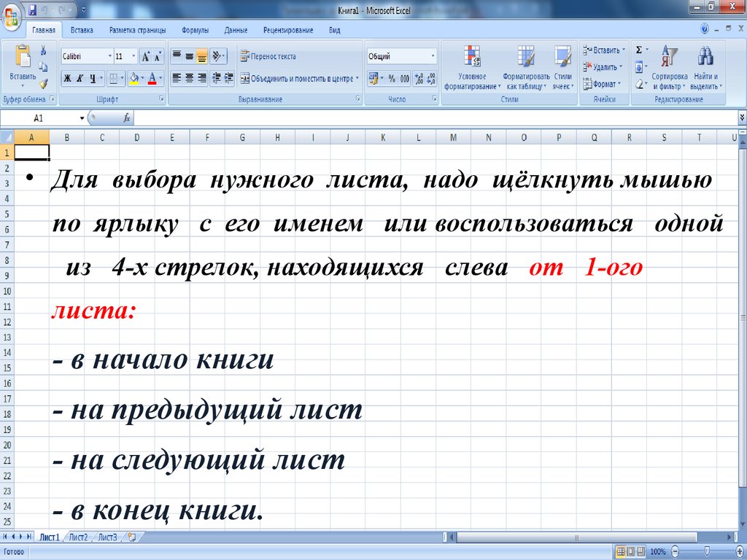Toggle bold Ж formatting
The image size is (747, 560).
68,79
